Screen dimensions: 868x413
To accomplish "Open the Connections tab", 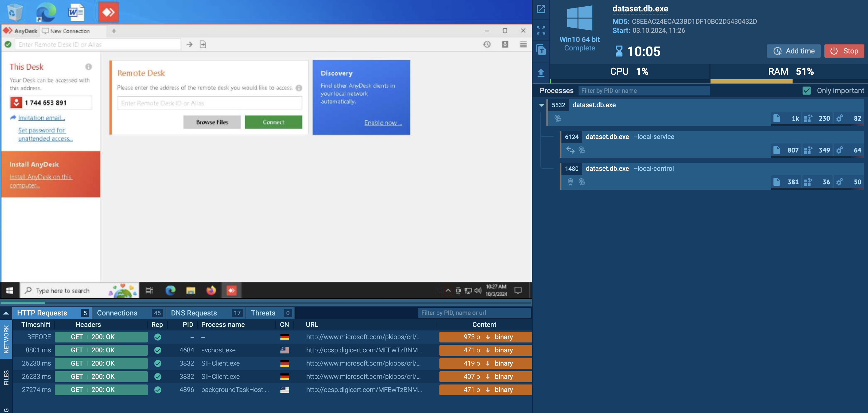I will pos(117,313).
